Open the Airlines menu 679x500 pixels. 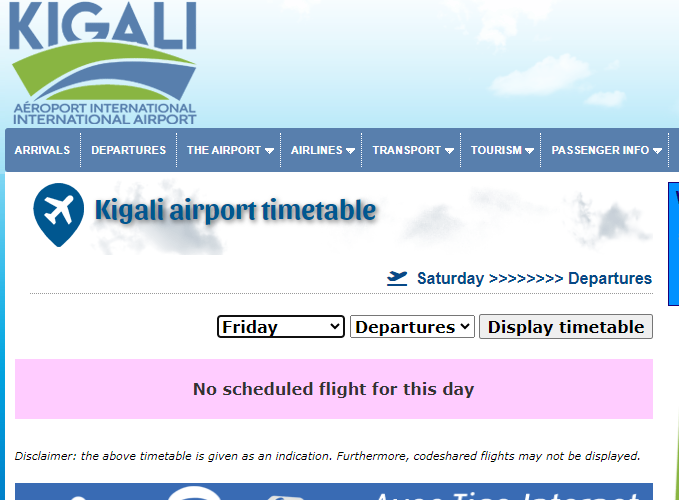(x=316, y=150)
